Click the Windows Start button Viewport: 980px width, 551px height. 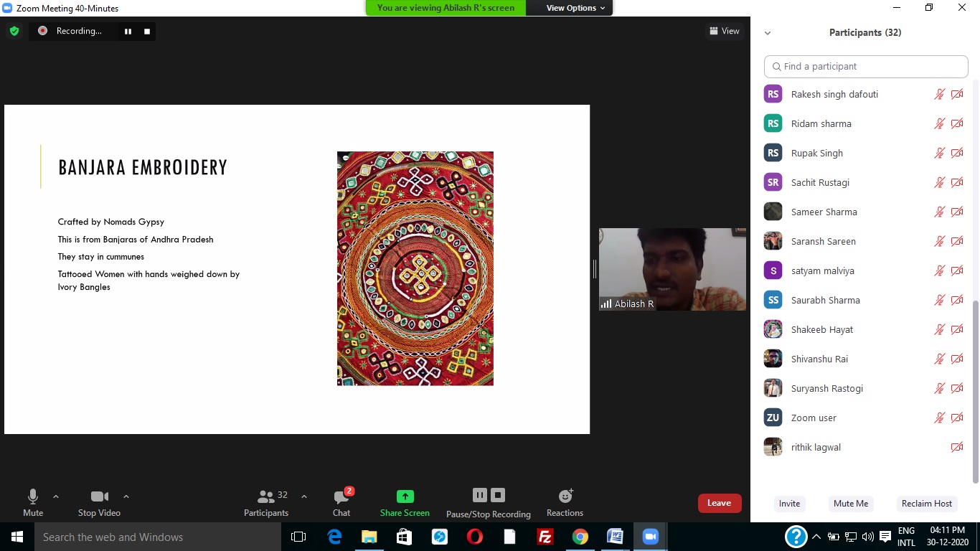coord(17,537)
